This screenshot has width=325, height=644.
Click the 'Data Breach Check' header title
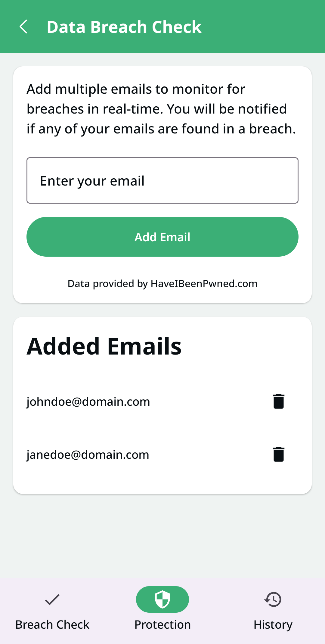point(124,27)
